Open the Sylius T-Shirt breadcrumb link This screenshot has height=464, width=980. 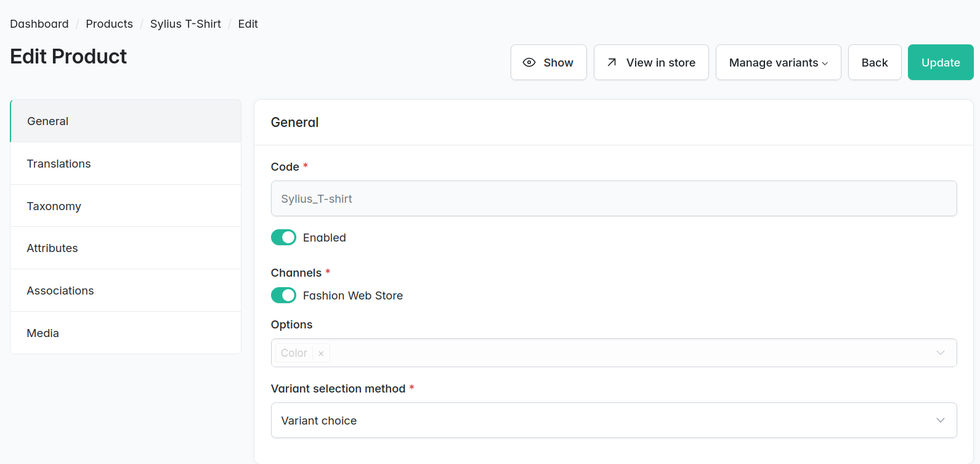[185, 23]
